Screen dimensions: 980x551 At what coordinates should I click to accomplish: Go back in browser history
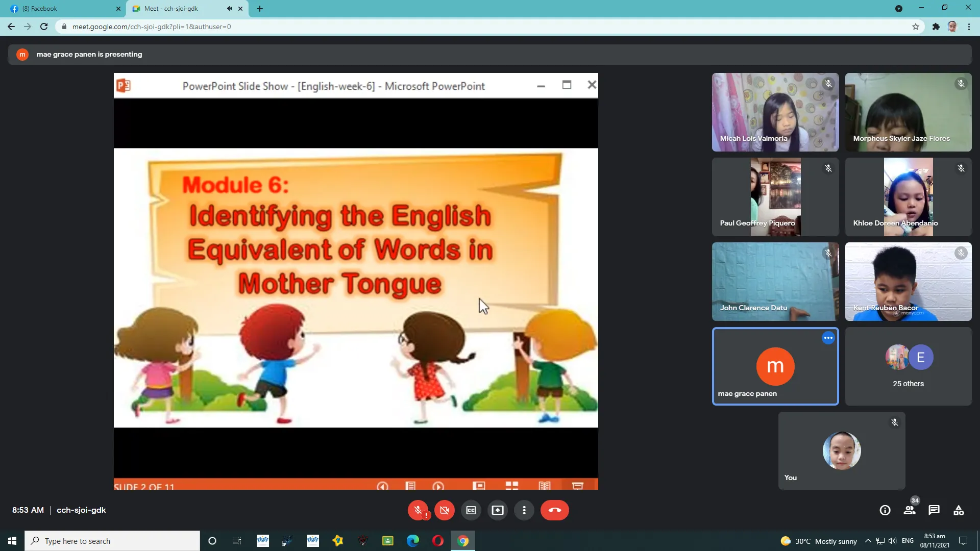11,27
